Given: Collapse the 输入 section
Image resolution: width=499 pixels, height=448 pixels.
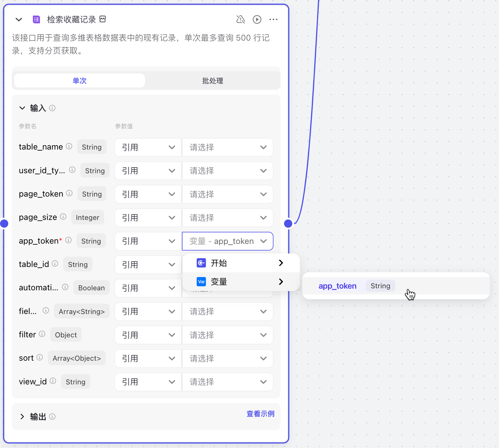Looking at the screenshot, I should (x=22, y=108).
